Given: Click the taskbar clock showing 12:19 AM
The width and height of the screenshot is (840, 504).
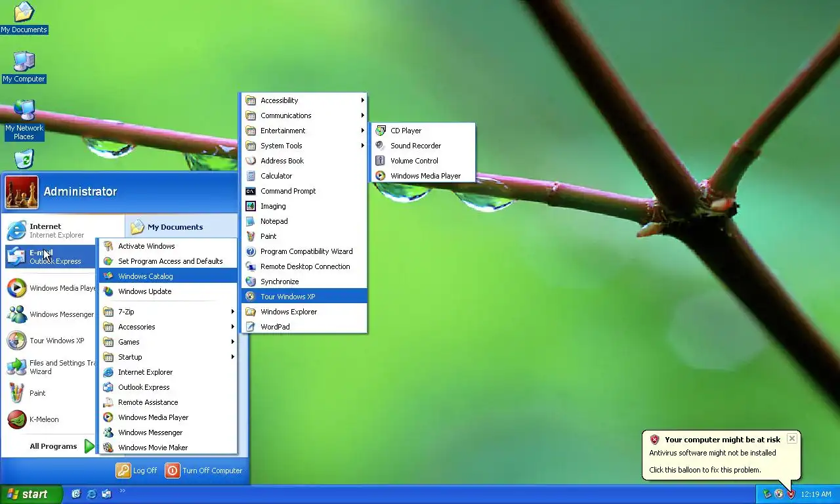Looking at the screenshot, I should (x=816, y=494).
